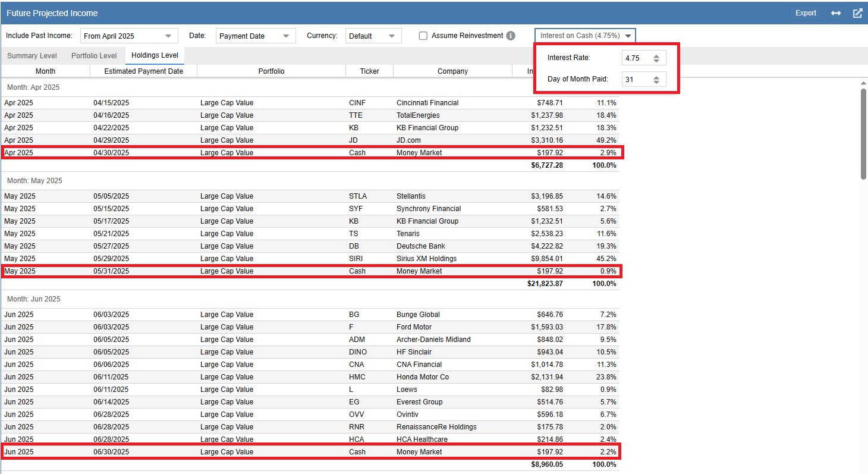Select the 04/30/2025 Money Market row
Screen dimensions: 868x474
pyautogui.click(x=310, y=153)
